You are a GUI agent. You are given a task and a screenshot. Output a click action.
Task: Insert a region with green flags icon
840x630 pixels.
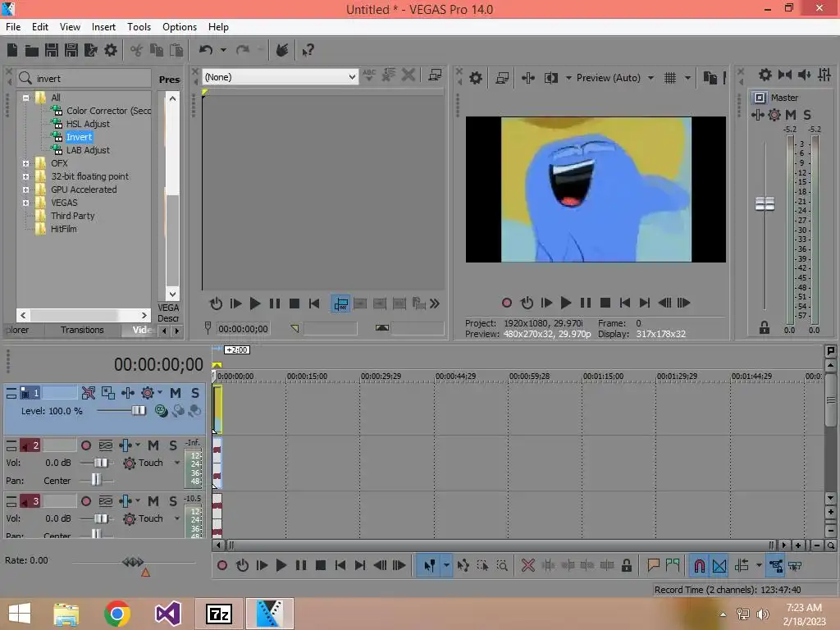[673, 566]
